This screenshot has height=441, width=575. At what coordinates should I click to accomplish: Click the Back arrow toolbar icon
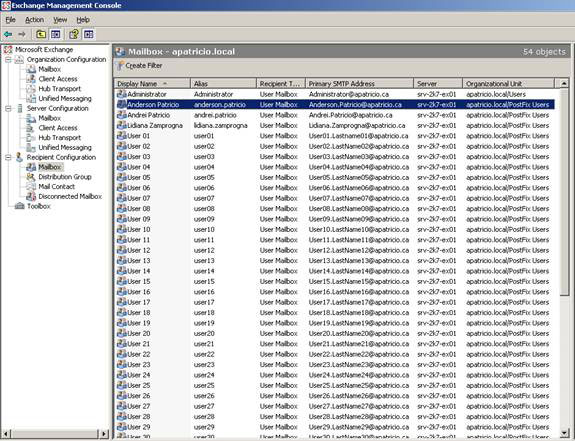coord(8,34)
